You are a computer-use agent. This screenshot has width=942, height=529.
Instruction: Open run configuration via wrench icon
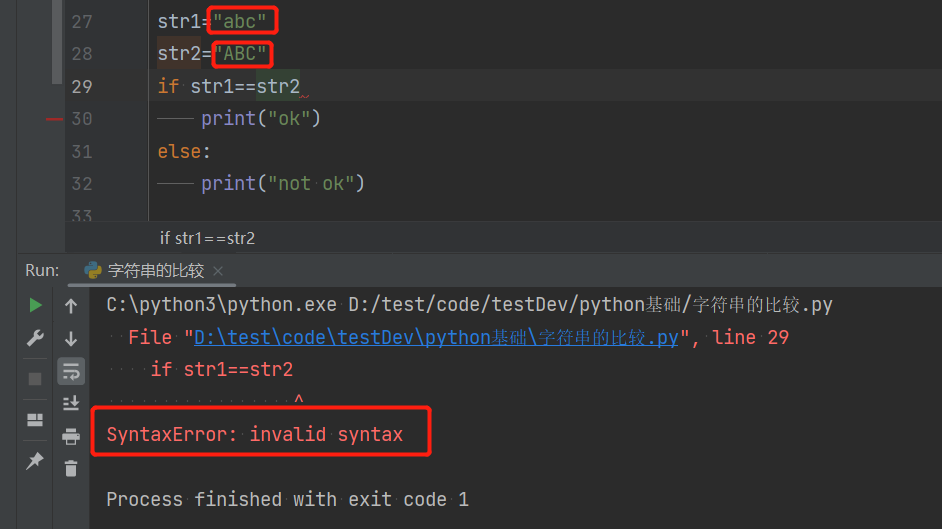pos(35,338)
